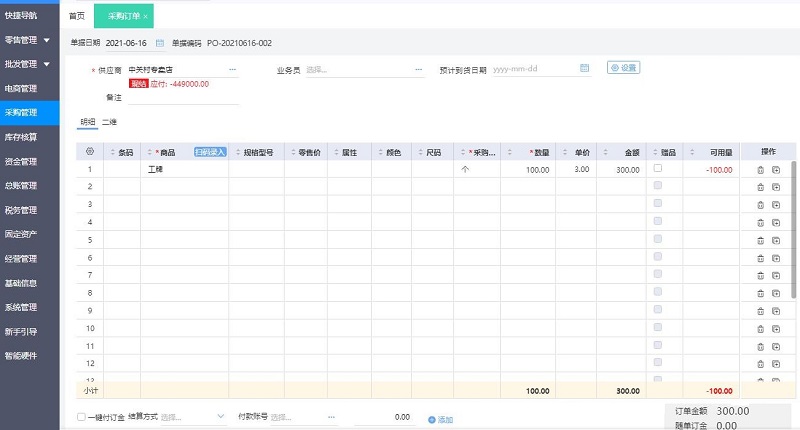This screenshot has height=430, width=800.
Task: Delete row 2 with the trash icon
Action: 760,187
